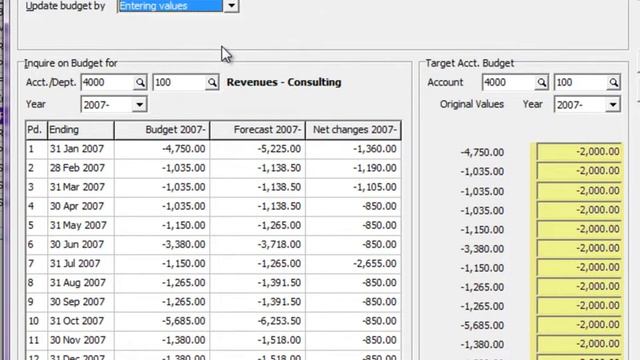
Task: Select the row ending '31 Mar 2007'
Action: [213, 187]
